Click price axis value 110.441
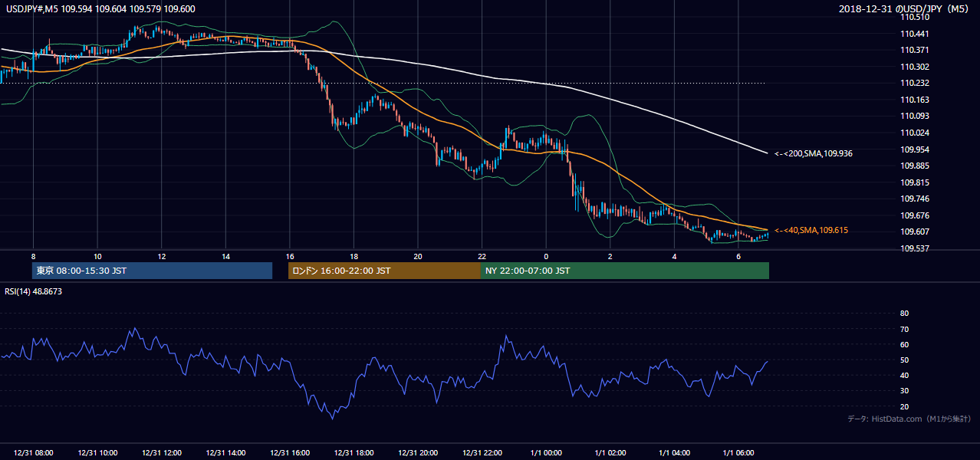Image resolution: width=980 pixels, height=460 pixels. tap(915, 34)
